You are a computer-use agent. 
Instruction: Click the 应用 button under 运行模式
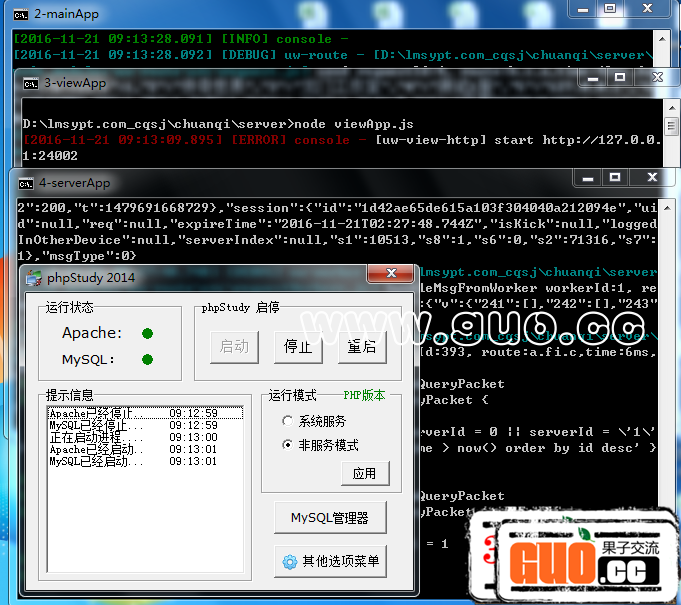point(365,473)
